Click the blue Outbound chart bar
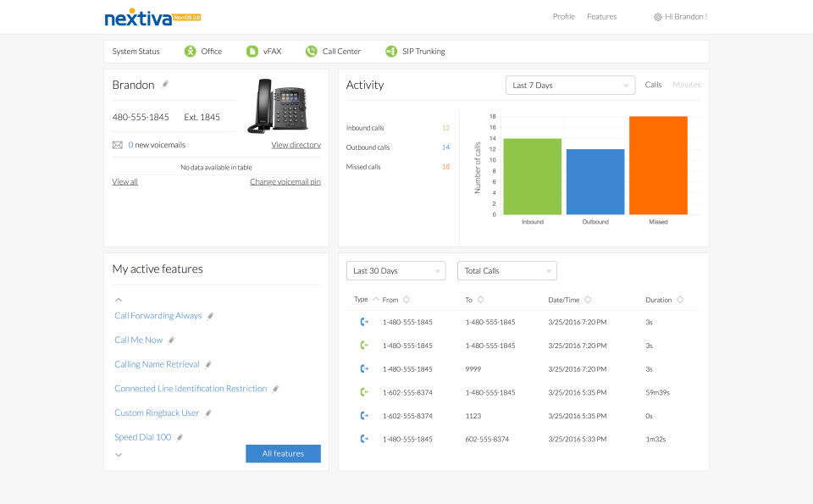Image resolution: width=813 pixels, height=504 pixels. [x=595, y=182]
